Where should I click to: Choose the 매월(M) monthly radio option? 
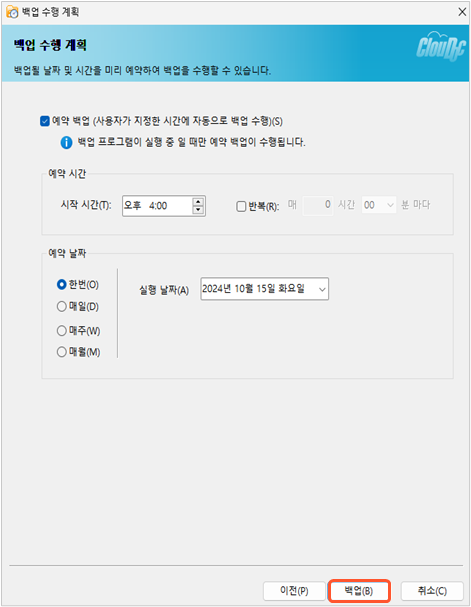61,352
